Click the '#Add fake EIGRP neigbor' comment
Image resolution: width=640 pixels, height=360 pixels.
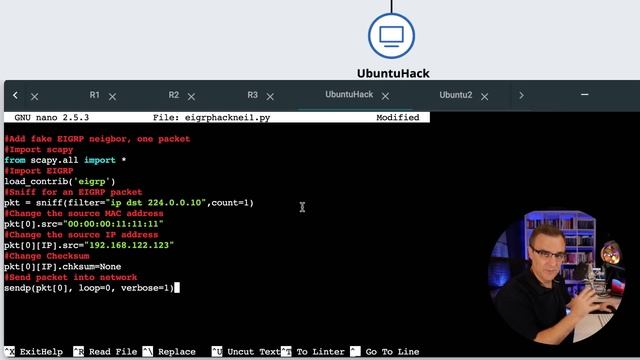[97, 139]
